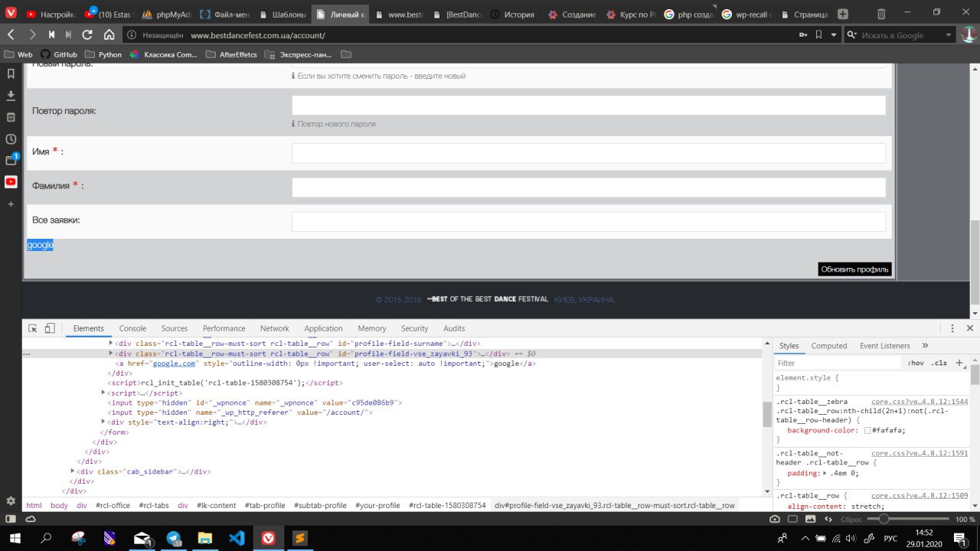The height and width of the screenshot is (551, 980).
Task: Activate the DevTools element inspector tool
Action: pos(33,328)
